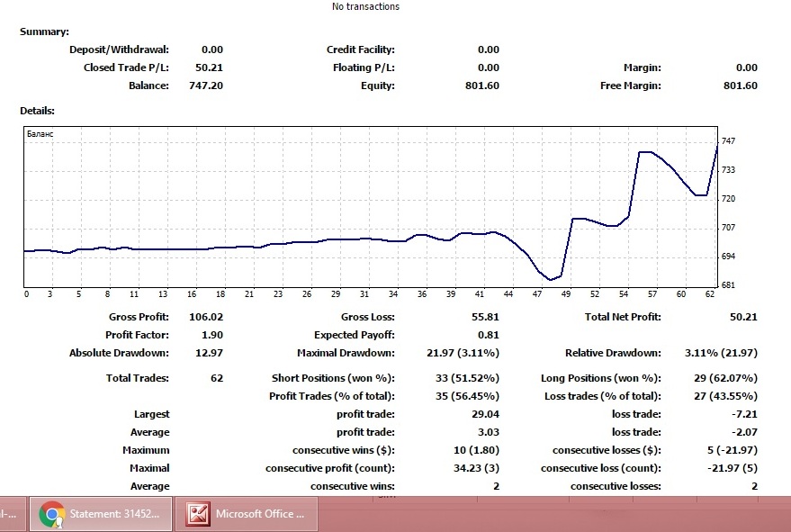This screenshot has width=791, height=532.
Task: Click the Баланс chart label
Action: [40, 134]
